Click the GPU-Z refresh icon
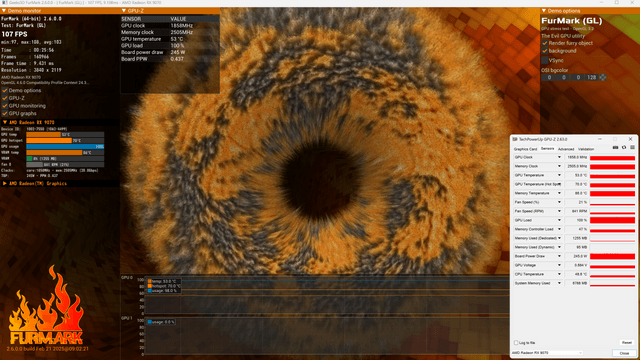The height and width of the screenshot is (360, 640). [624, 148]
